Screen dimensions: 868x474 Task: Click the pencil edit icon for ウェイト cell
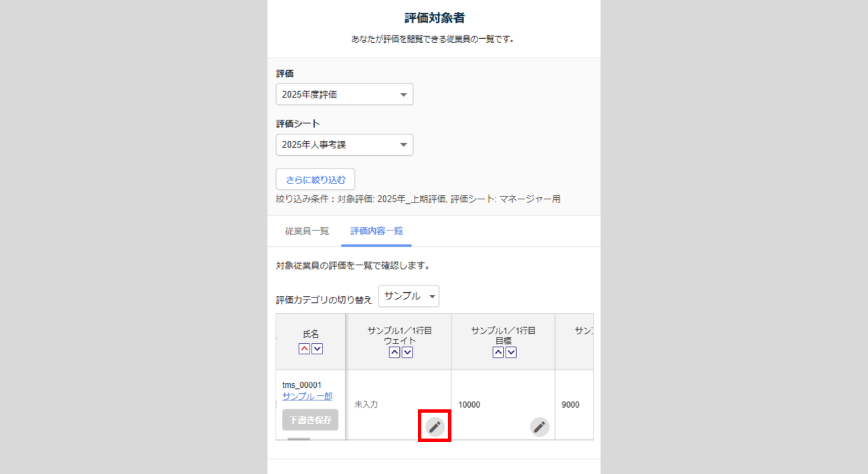[435, 427]
